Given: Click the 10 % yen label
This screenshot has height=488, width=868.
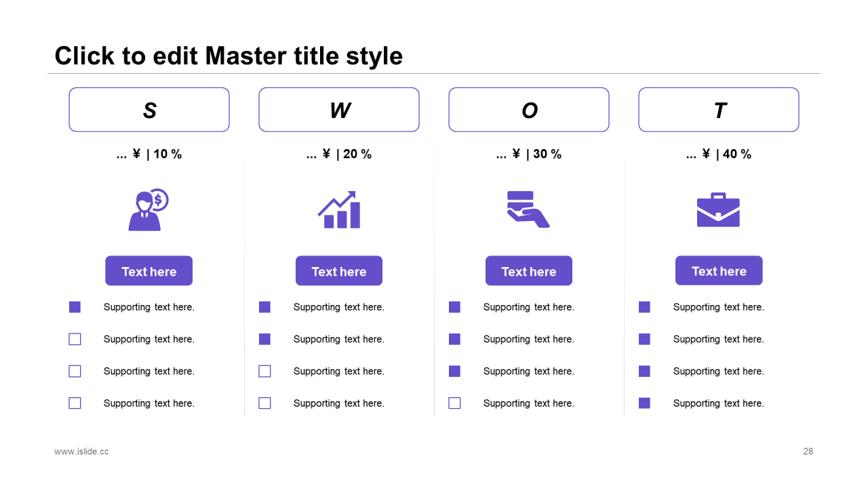Looking at the screenshot, I should tap(149, 154).
